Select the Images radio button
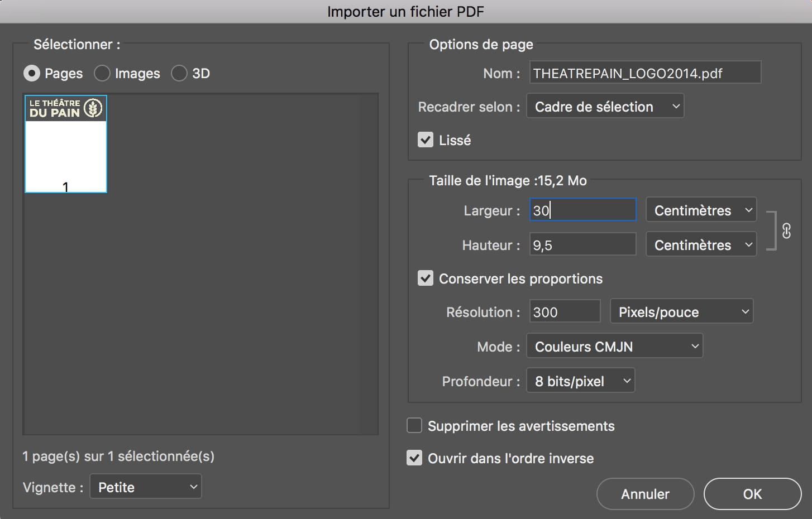Image resolution: width=812 pixels, height=519 pixels. (102, 73)
